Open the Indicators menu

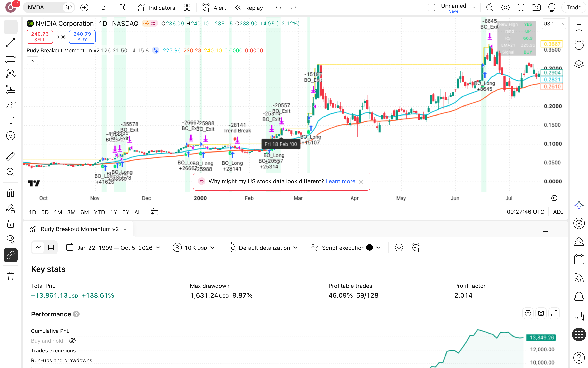(x=157, y=8)
